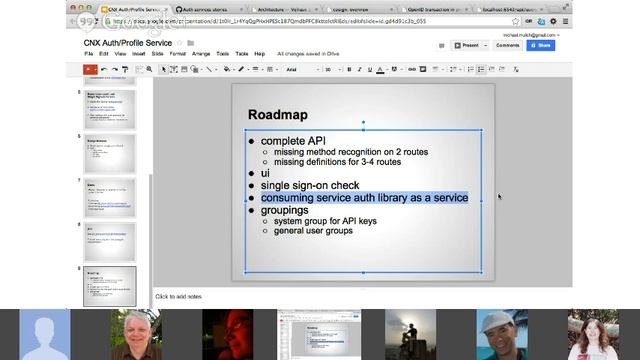
Task: Click 'Click to add notes' field
Action: point(178,297)
